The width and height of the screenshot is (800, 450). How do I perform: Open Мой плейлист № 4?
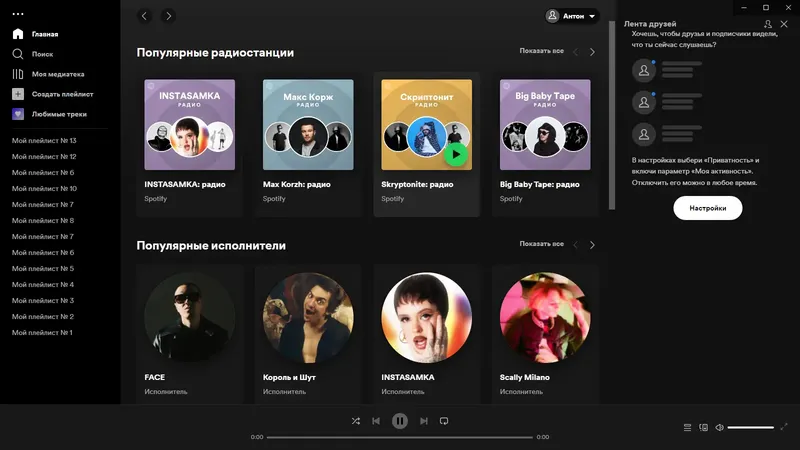pos(43,285)
